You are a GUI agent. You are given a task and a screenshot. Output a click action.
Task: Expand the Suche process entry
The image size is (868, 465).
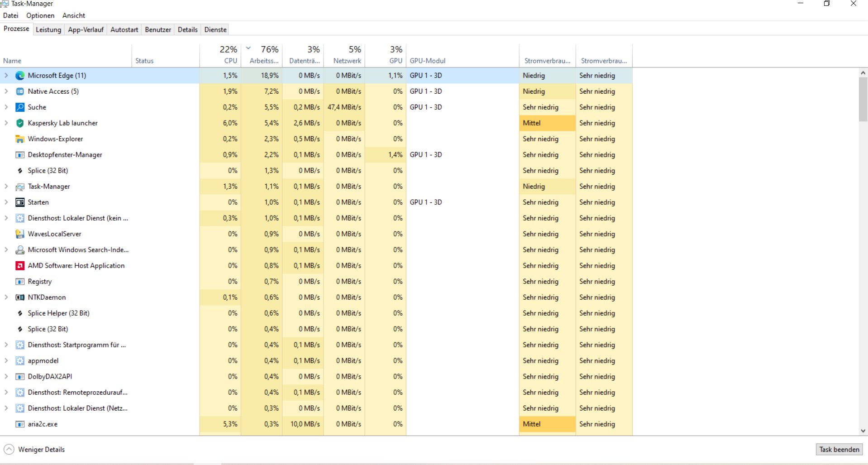(6, 107)
